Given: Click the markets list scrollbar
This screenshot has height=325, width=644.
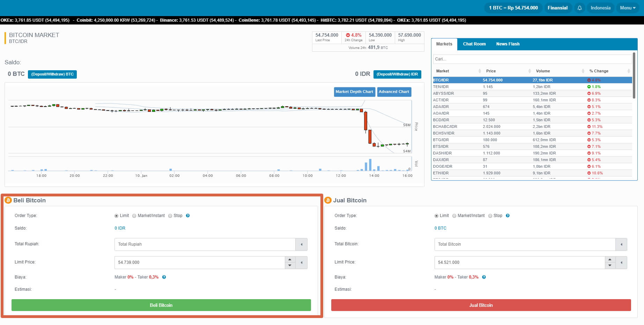Looking at the screenshot, I should 634,75.
